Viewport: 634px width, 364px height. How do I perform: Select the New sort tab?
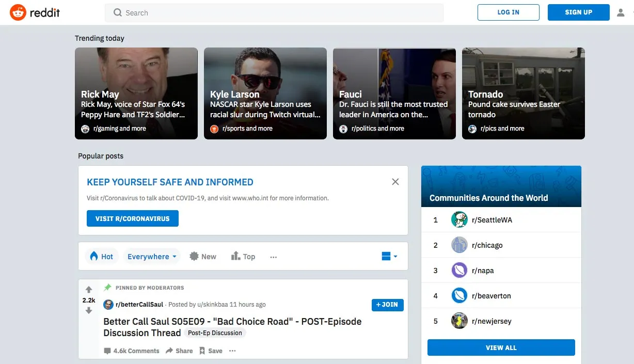203,257
